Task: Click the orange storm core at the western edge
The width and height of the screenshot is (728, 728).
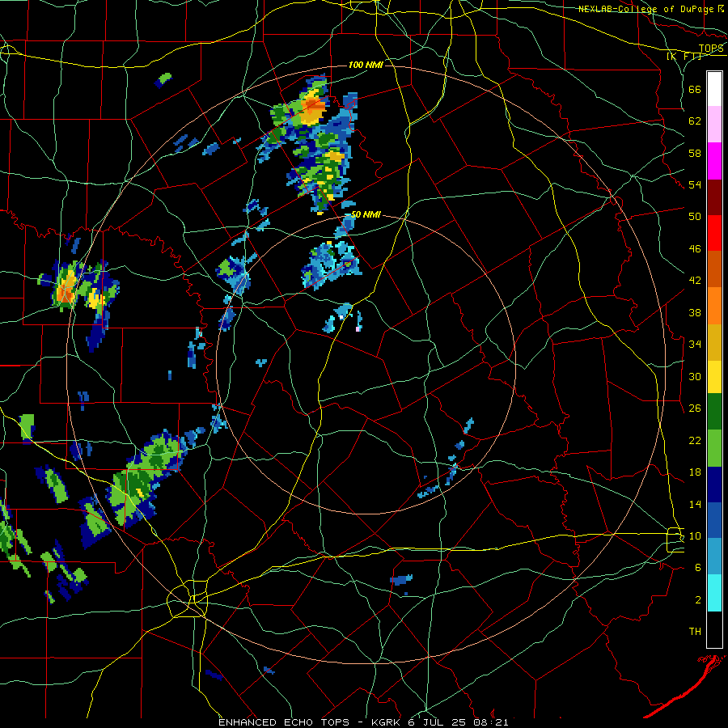Action: pyautogui.click(x=66, y=294)
